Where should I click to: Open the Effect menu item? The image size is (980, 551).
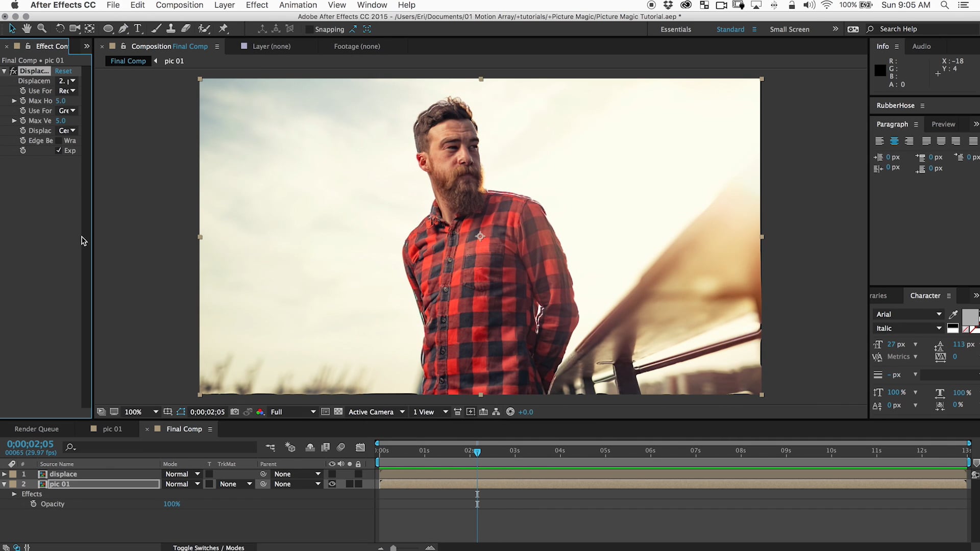point(256,5)
